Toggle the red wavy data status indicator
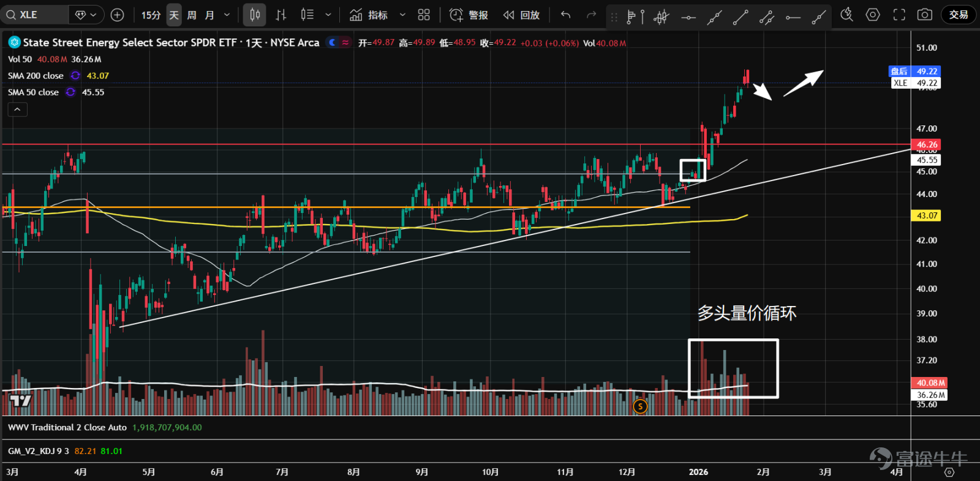This screenshot has height=481, width=980. click(x=345, y=43)
